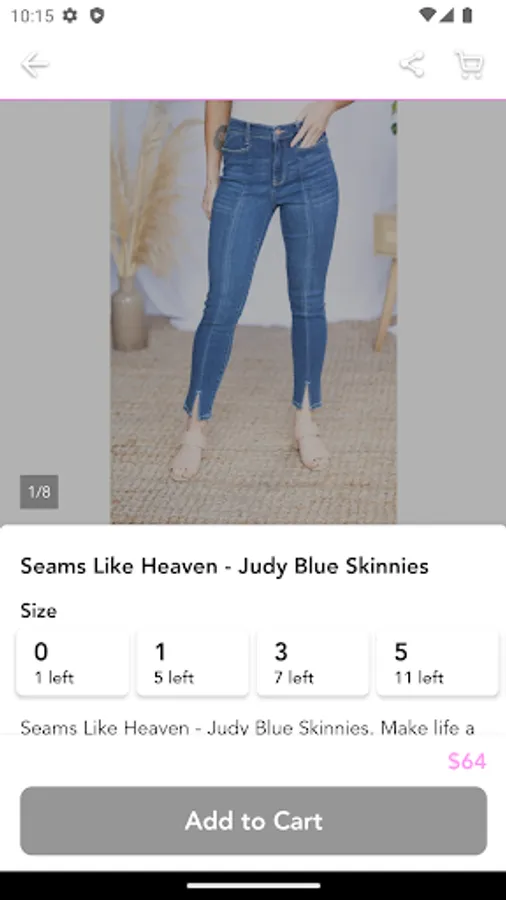This screenshot has width=506, height=900.
Task: Open the share icon
Action: click(412, 64)
